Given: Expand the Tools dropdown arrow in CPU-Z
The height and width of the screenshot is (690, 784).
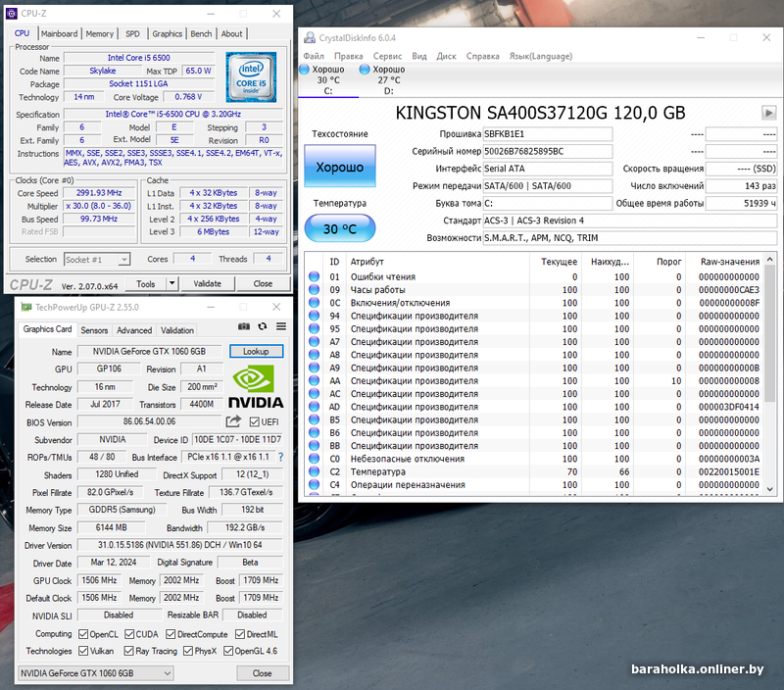Looking at the screenshot, I should [174, 284].
